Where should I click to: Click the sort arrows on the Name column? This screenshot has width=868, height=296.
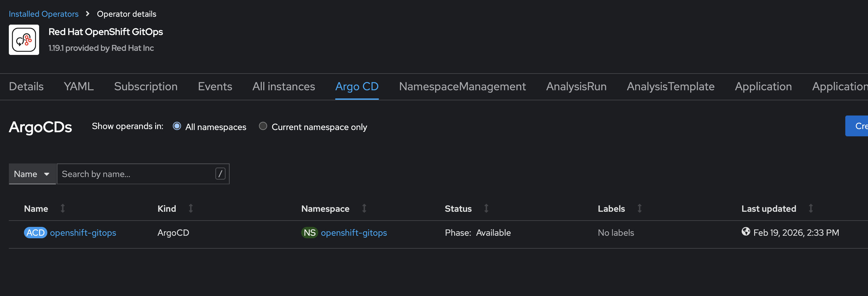[63, 208]
